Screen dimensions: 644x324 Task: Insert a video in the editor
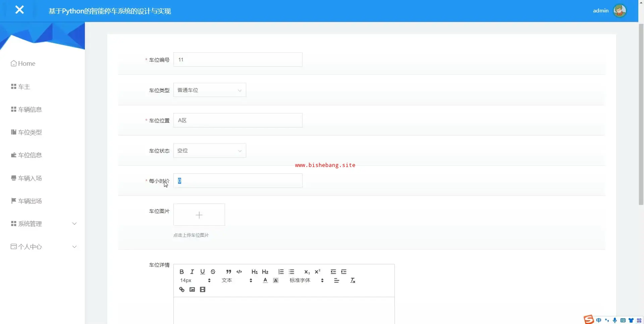(203, 289)
